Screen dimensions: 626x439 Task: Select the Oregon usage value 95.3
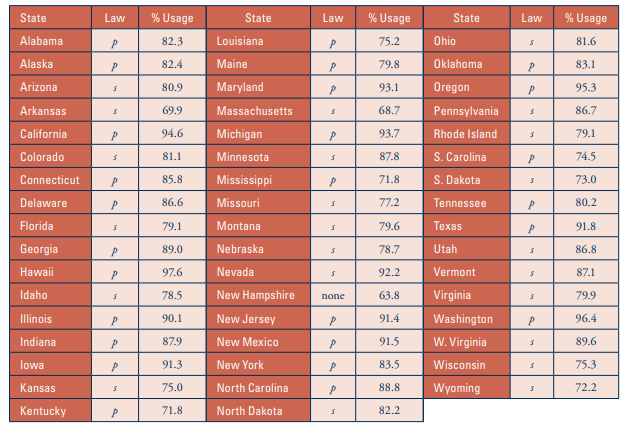point(586,88)
